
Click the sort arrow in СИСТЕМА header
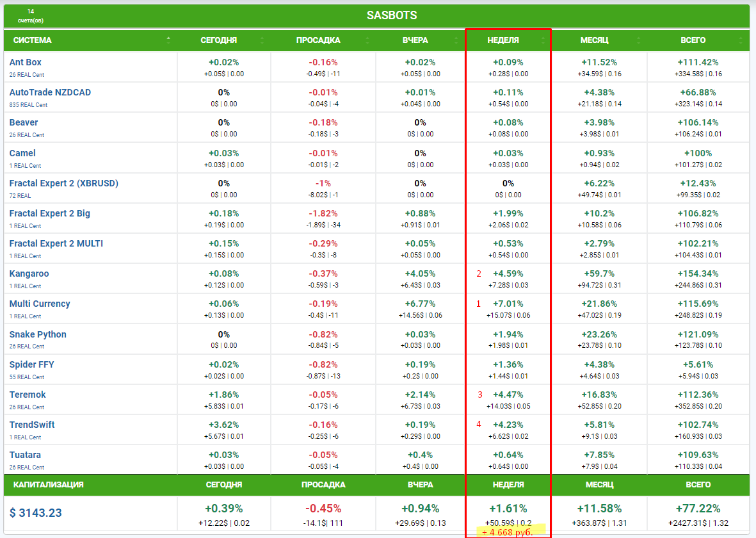click(168, 39)
